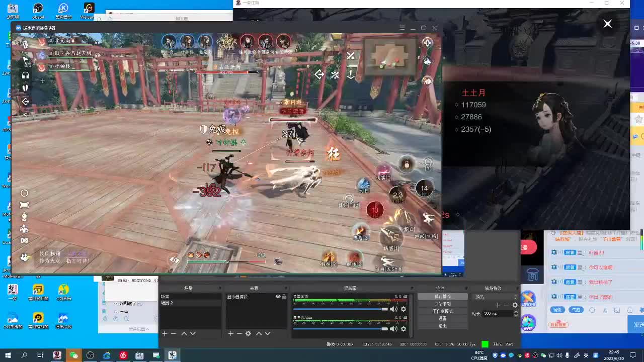
Task: Tap the crossed swords icon near minimap
Action: pyautogui.click(x=351, y=56)
